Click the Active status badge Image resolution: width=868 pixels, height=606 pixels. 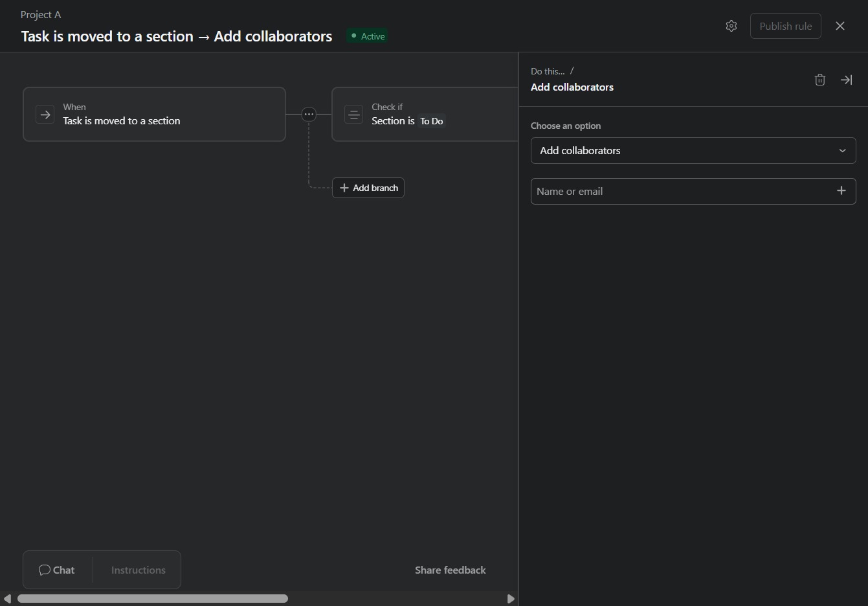(x=367, y=36)
